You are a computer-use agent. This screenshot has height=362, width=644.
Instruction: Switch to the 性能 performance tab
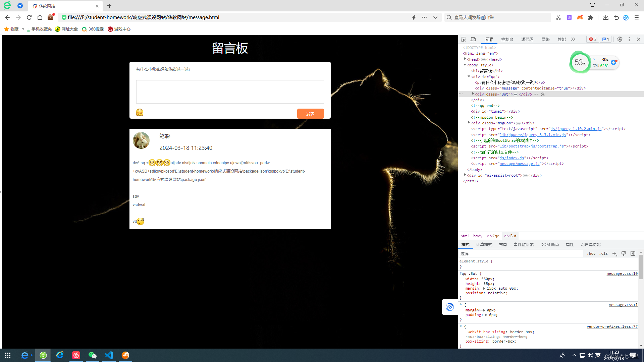pyautogui.click(x=561, y=39)
